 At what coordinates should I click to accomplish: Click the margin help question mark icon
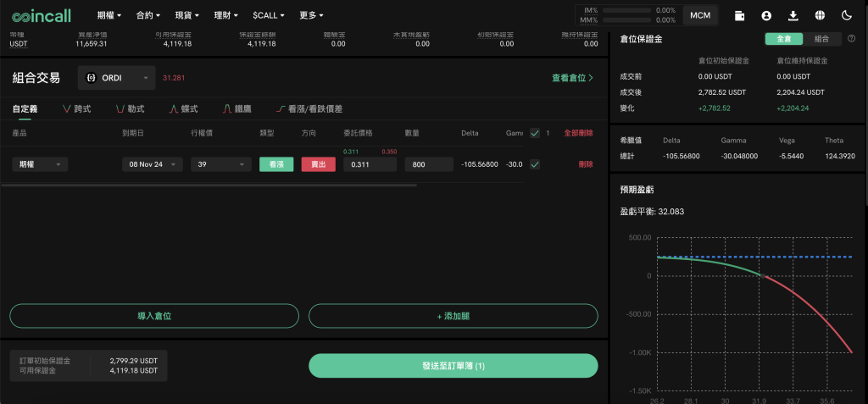[851, 39]
